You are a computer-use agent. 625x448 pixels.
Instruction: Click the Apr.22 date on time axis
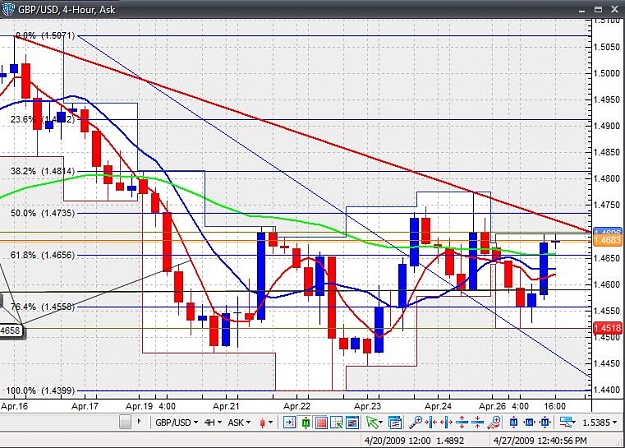[297, 406]
